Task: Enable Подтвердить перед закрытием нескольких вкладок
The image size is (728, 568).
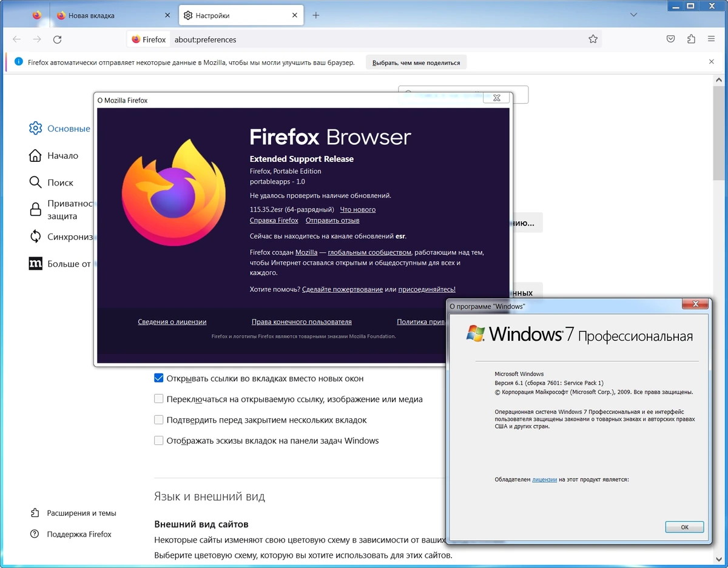Action: 159,419
